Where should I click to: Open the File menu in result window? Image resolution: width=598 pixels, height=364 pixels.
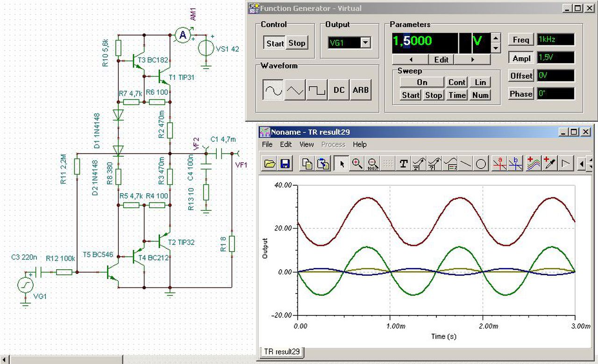[x=267, y=145]
